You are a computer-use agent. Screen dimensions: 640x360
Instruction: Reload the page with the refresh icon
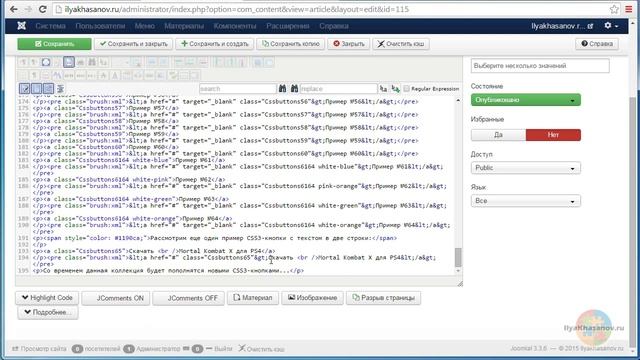pyautogui.click(x=42, y=9)
